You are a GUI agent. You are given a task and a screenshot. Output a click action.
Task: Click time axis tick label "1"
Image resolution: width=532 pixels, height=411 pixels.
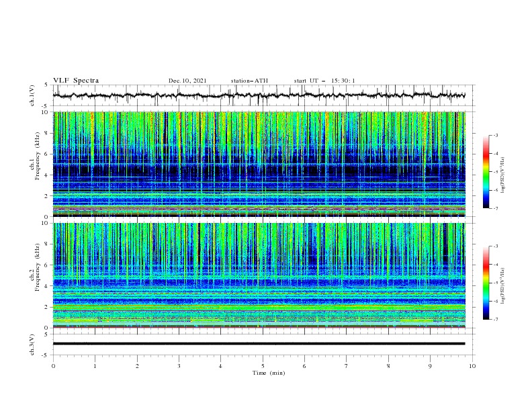click(95, 366)
